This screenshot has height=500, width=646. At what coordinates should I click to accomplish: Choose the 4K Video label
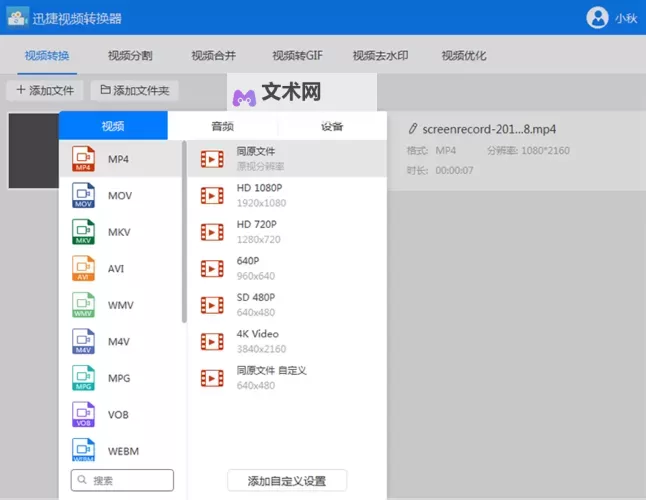[x=257, y=334]
